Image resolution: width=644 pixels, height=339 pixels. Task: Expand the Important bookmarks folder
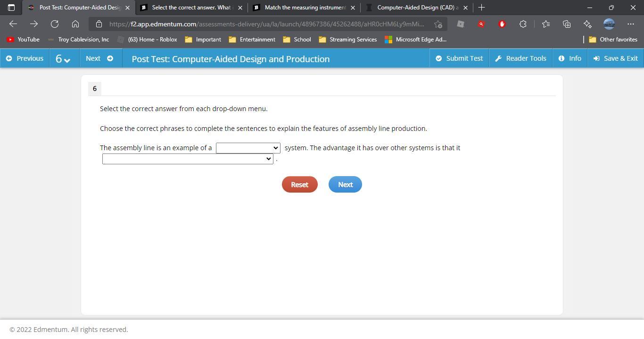click(203, 40)
